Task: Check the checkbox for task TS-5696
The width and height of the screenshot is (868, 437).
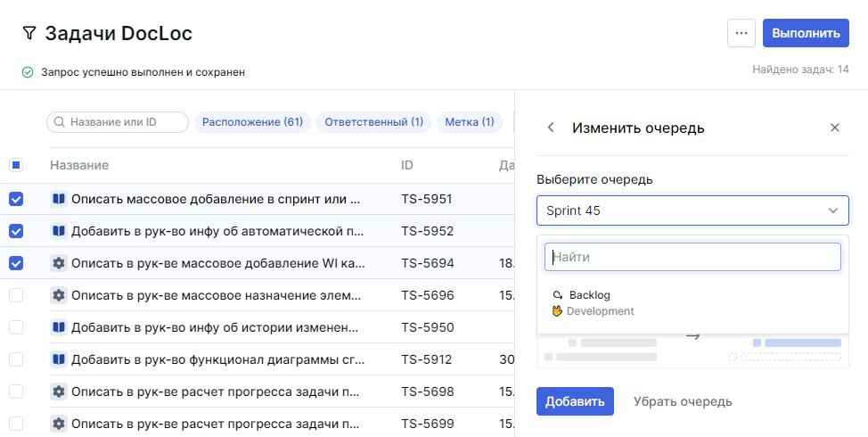Action: [16, 295]
